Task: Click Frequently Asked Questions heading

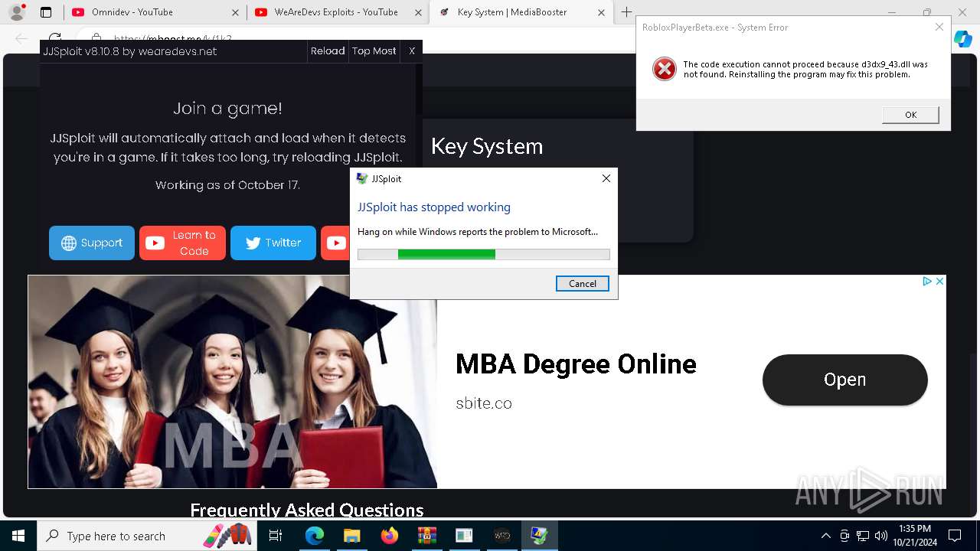Action: coord(306,510)
